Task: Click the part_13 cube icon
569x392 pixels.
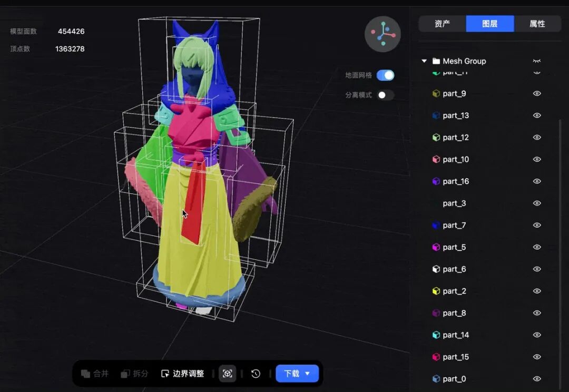Action: 436,115
